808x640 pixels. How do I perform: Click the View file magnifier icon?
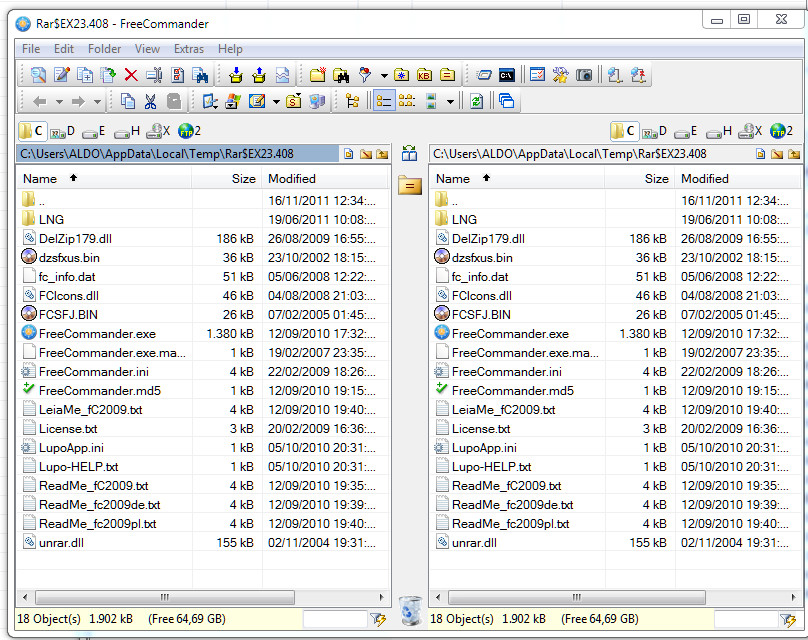[39, 75]
